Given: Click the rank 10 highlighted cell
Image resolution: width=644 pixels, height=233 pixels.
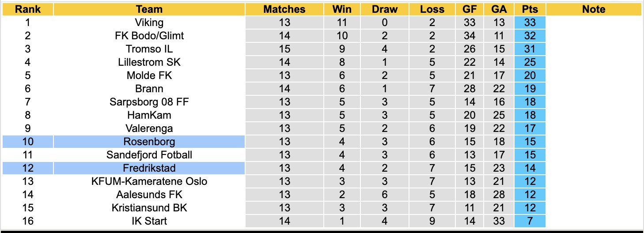Looking at the screenshot, I should (28, 142).
